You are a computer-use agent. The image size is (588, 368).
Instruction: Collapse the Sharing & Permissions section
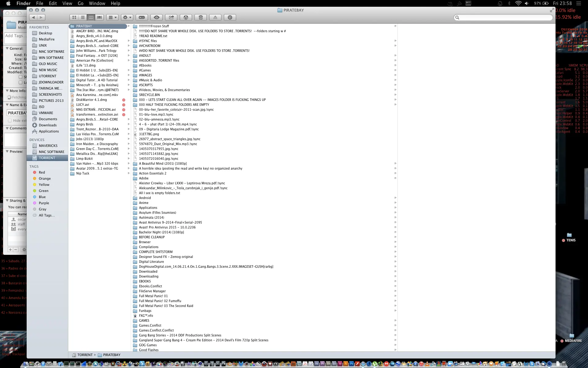(x=7, y=201)
